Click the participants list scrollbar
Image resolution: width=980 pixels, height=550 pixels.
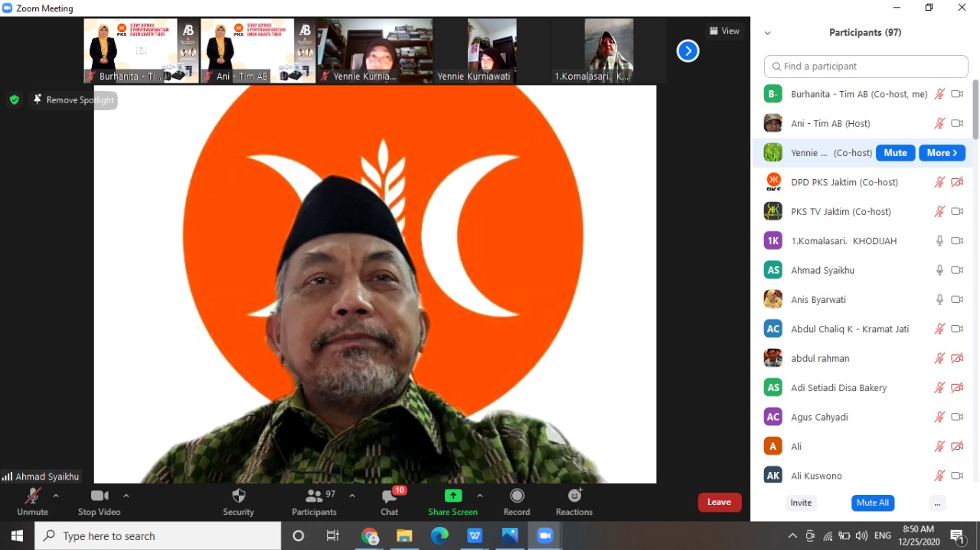[x=975, y=109]
